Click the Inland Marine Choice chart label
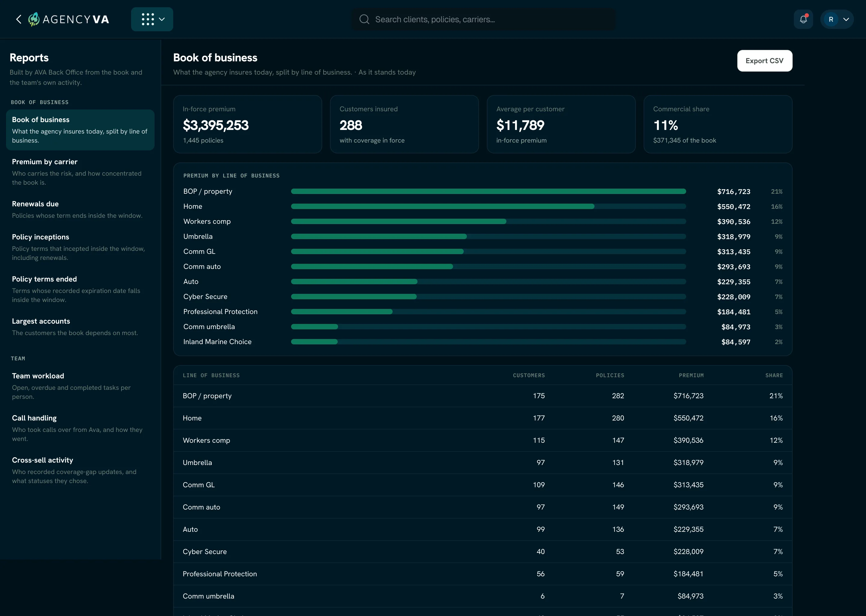The height and width of the screenshot is (616, 866). pyautogui.click(x=217, y=342)
